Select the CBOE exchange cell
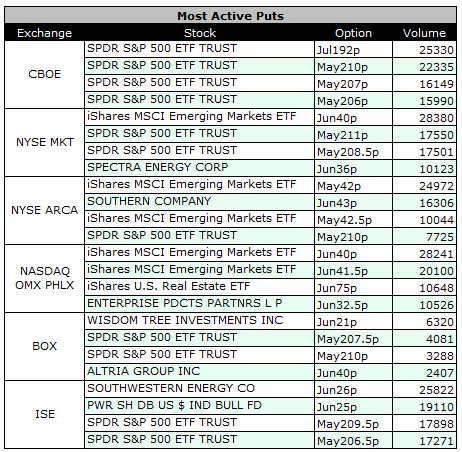Viewport: 462px width, 452px height. click(x=45, y=74)
